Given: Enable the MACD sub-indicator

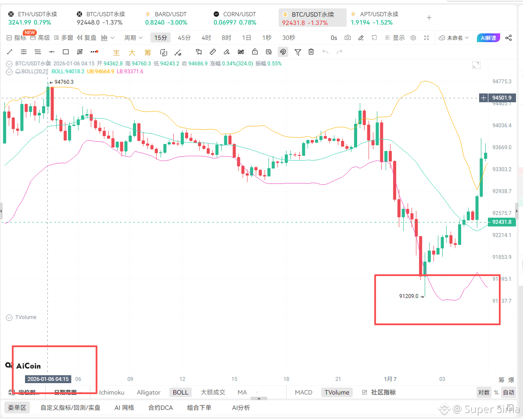Looking at the screenshot, I should point(304,393).
